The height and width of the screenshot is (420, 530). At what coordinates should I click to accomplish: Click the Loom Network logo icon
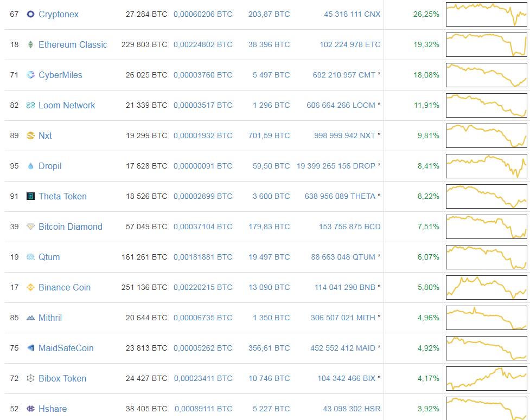click(30, 105)
